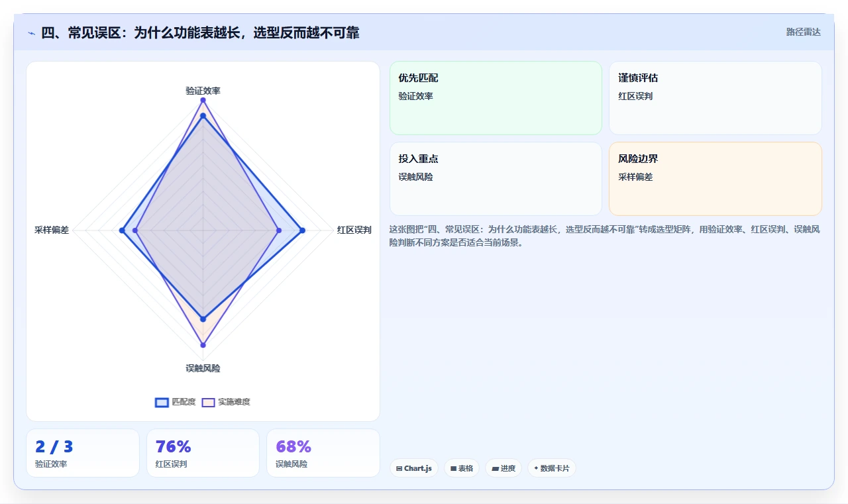
Task: Click 误触风险 text inside the 投入重点 card
Action: 415,177
